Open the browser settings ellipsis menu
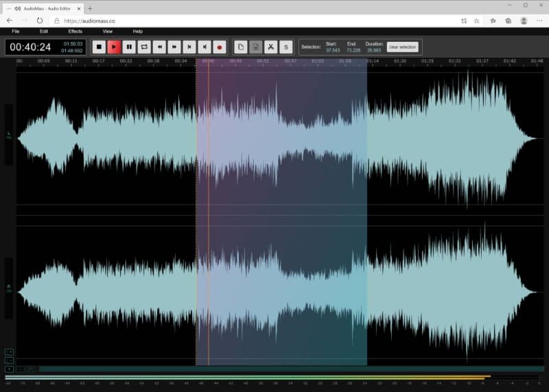 pyautogui.click(x=539, y=21)
